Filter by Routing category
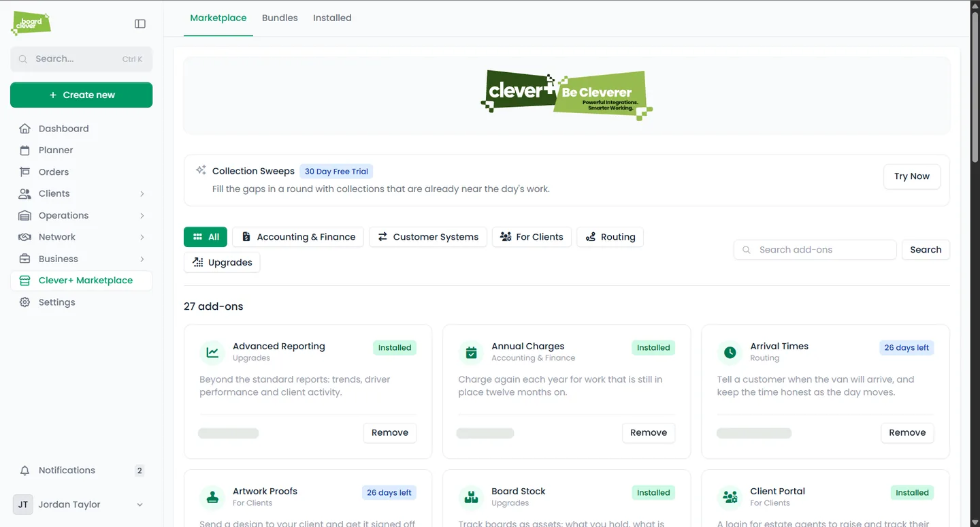980x527 pixels. tap(610, 237)
